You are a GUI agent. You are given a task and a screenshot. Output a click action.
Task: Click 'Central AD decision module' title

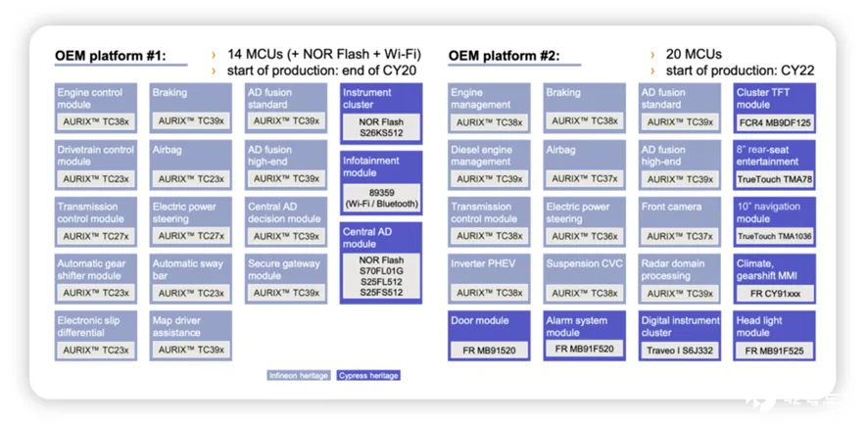tap(284, 212)
